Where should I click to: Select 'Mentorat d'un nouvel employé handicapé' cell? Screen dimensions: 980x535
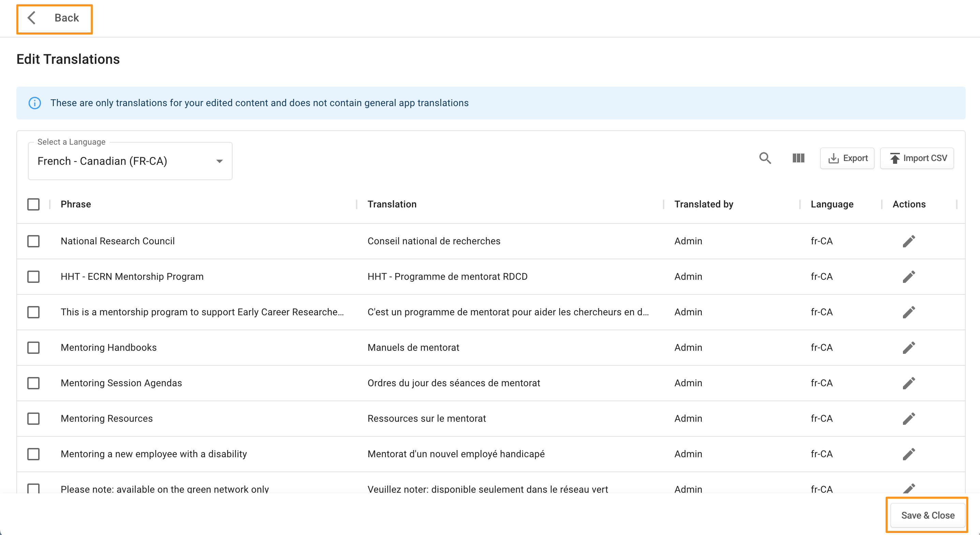(x=456, y=454)
